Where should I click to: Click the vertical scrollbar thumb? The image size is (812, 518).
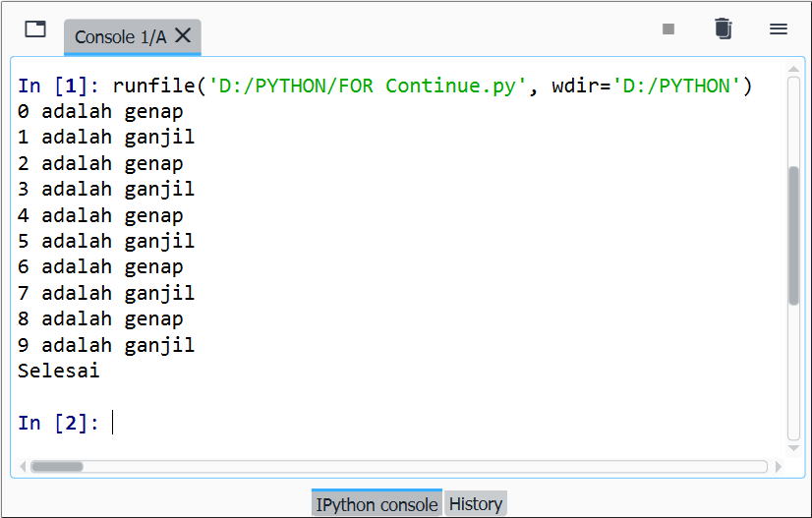pos(793,236)
